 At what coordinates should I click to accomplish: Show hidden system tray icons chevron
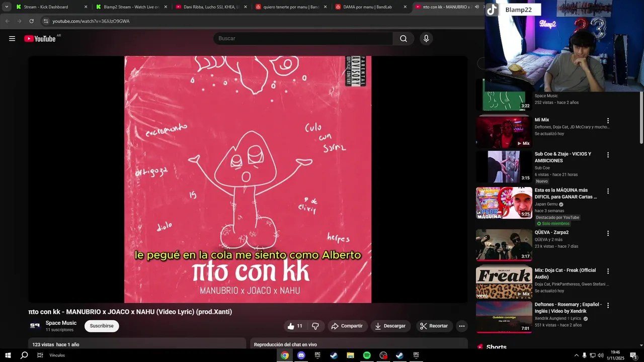(576, 355)
